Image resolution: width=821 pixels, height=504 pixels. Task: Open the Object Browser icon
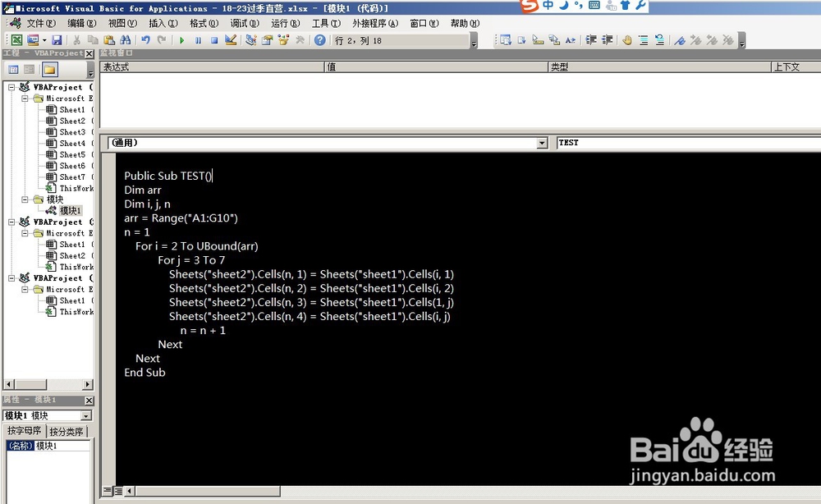(x=283, y=40)
